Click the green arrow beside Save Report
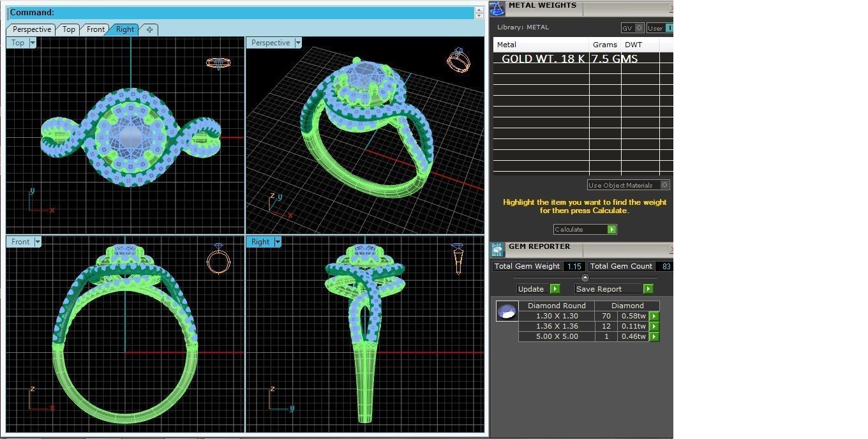Viewport: 868px width, 439px height. point(648,289)
